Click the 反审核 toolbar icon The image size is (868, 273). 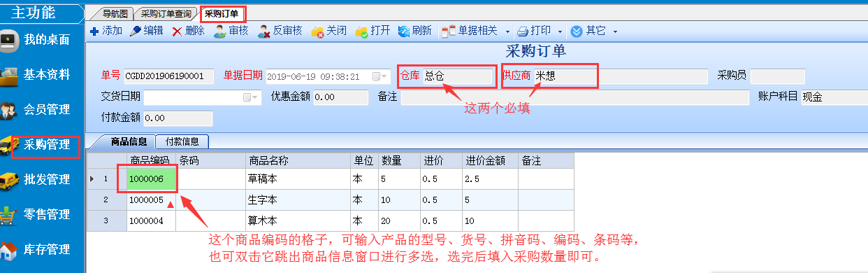point(264,31)
